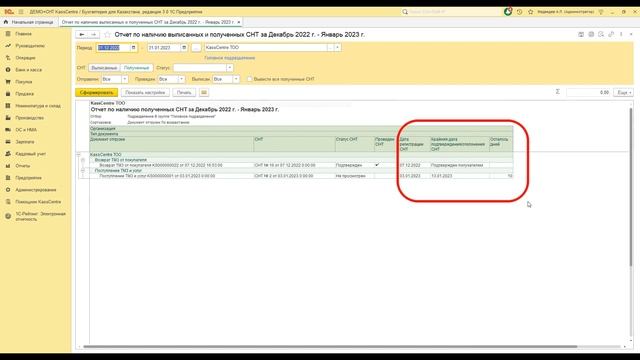Collapse the KassCentre ТОО report group
Screen dimensions: 640x360
coord(79,155)
